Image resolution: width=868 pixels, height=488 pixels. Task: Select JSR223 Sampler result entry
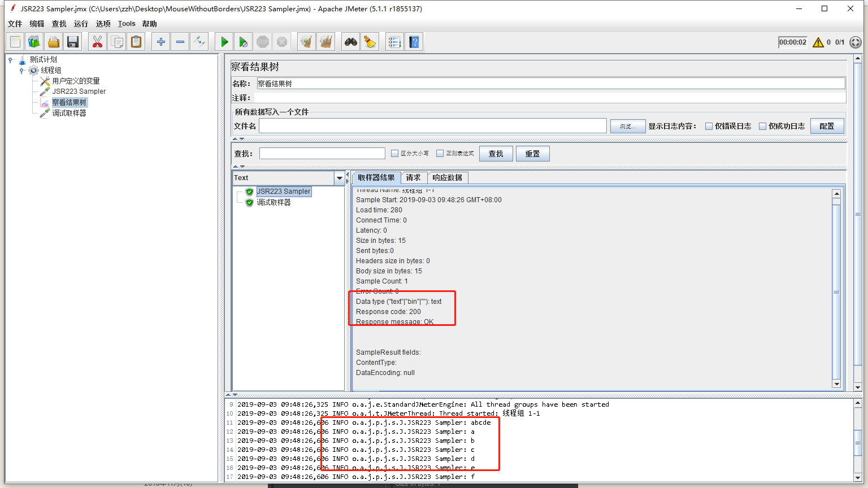pos(284,191)
